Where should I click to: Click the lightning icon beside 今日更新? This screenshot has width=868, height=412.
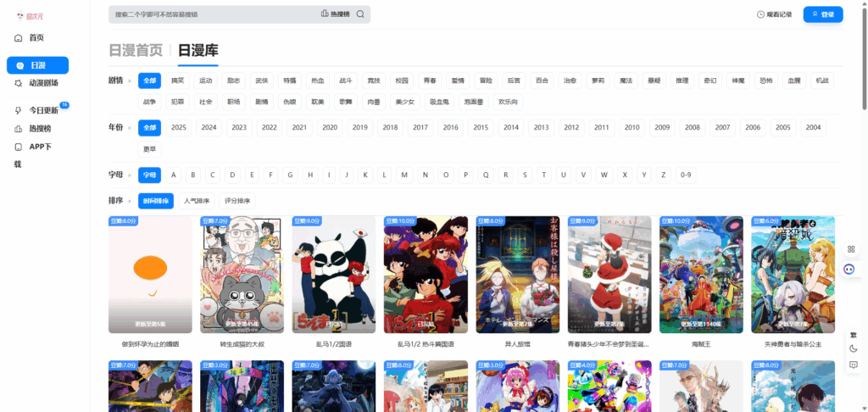(x=19, y=111)
